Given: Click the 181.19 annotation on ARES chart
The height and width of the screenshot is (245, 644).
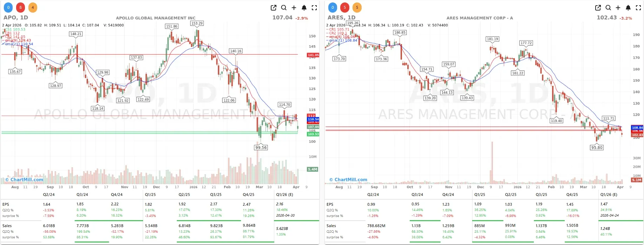Looking at the screenshot, I should [492, 39].
